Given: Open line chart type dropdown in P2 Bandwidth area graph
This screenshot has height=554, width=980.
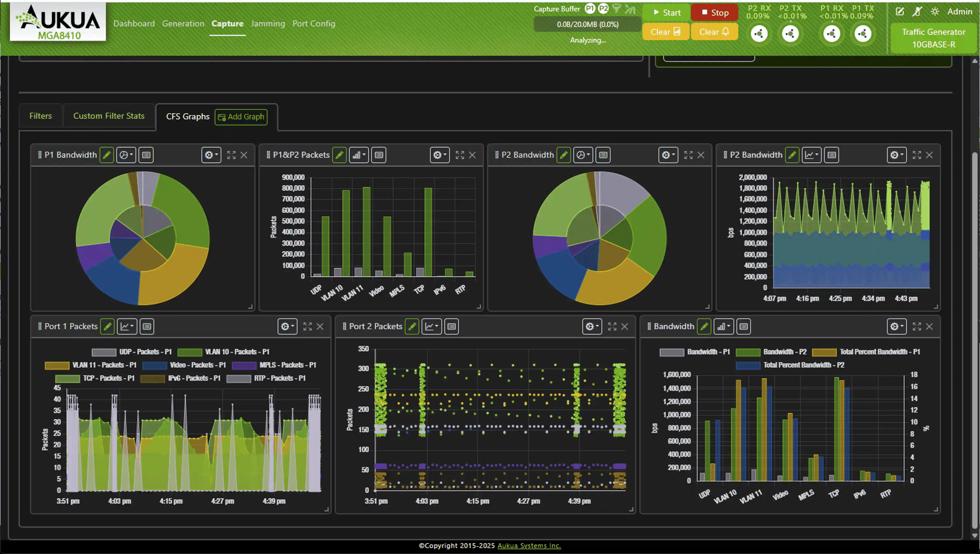Looking at the screenshot, I should tap(811, 155).
